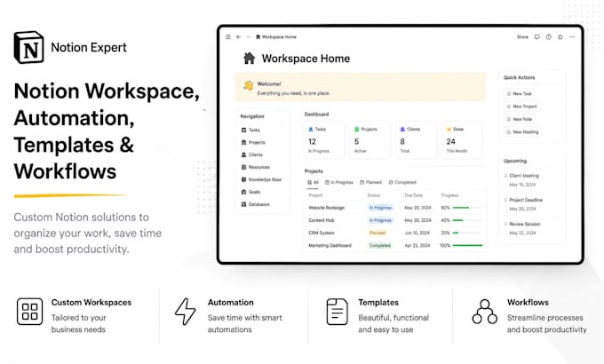Click the Status column header
The image size is (604, 364).
[373, 195]
